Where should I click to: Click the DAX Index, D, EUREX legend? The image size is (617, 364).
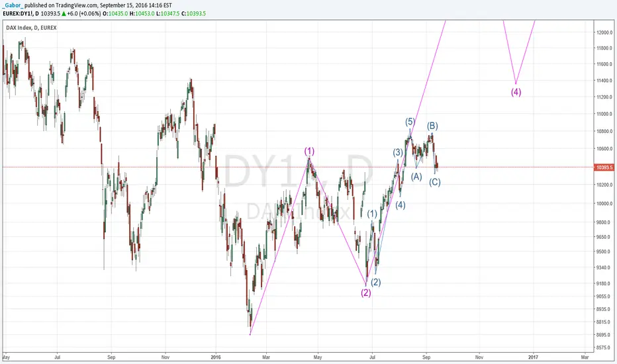32,28
